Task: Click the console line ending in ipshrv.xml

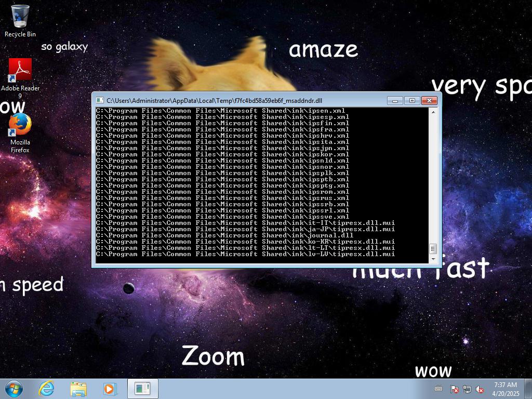Action: click(x=222, y=136)
